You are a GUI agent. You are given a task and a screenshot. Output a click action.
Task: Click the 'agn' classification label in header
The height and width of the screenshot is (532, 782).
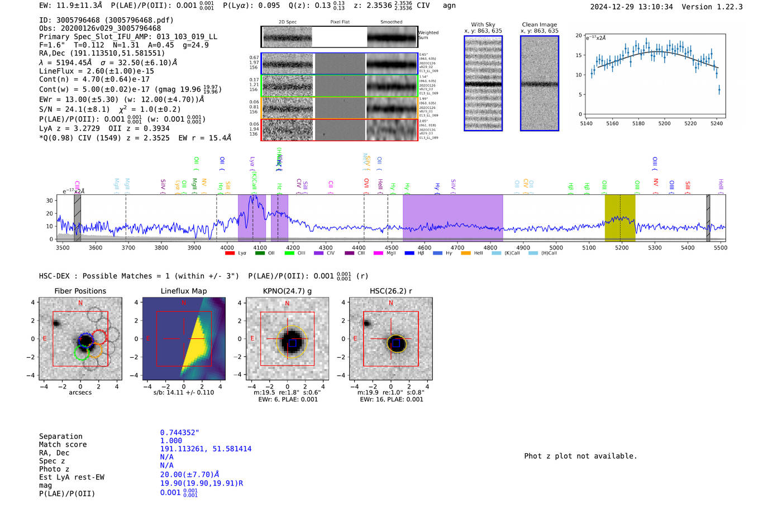(449, 6)
